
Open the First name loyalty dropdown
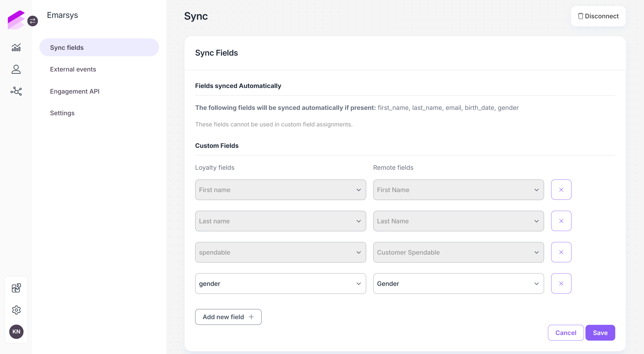[280, 190]
